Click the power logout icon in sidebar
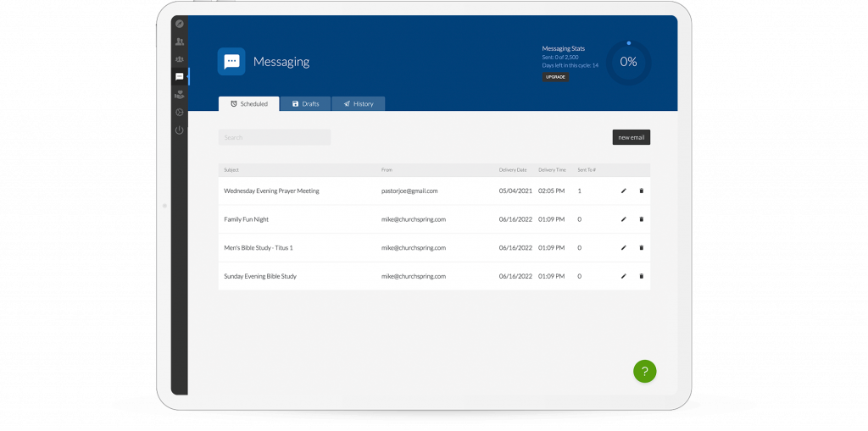Screen dimensions: 868x431 [x=180, y=130]
